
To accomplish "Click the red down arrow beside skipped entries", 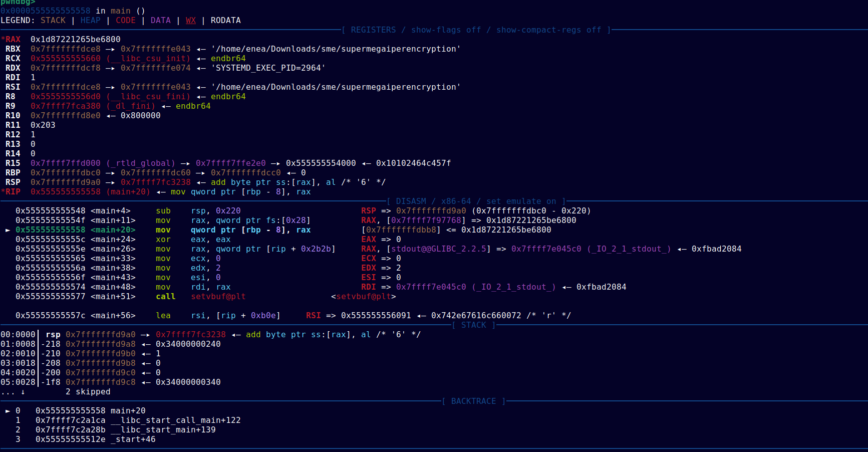I will [x=23, y=391].
